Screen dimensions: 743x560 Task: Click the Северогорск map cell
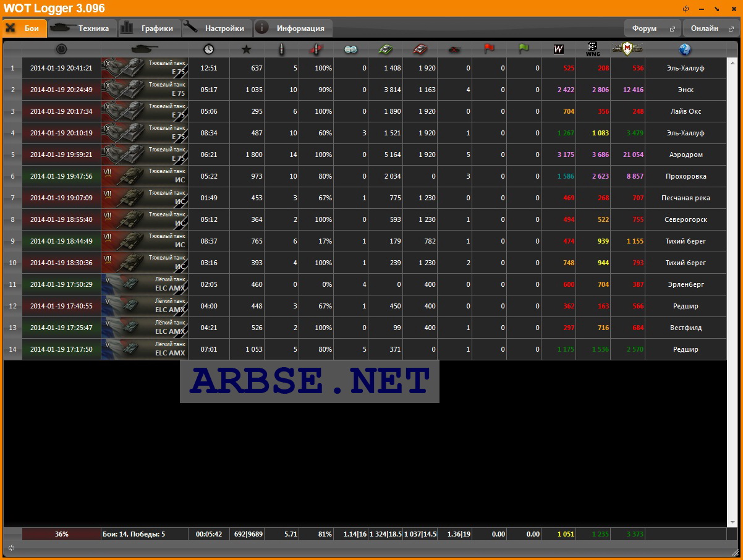pyautogui.click(x=686, y=219)
